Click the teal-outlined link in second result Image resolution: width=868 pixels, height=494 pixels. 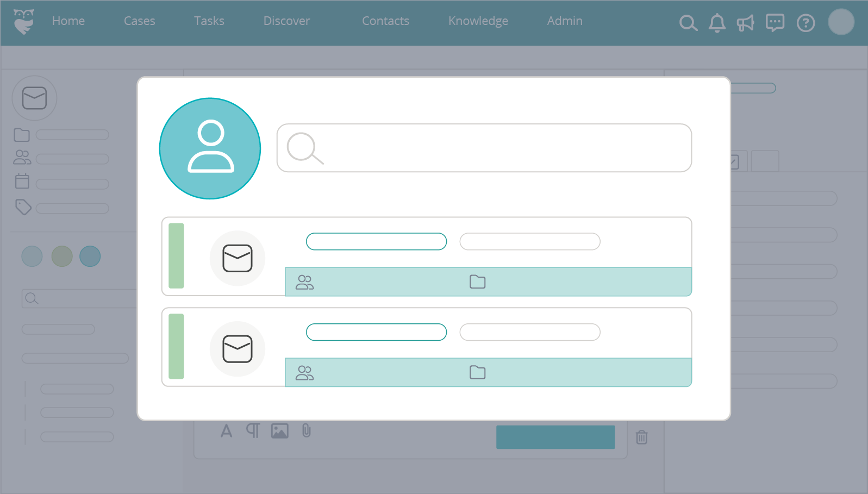tap(376, 332)
